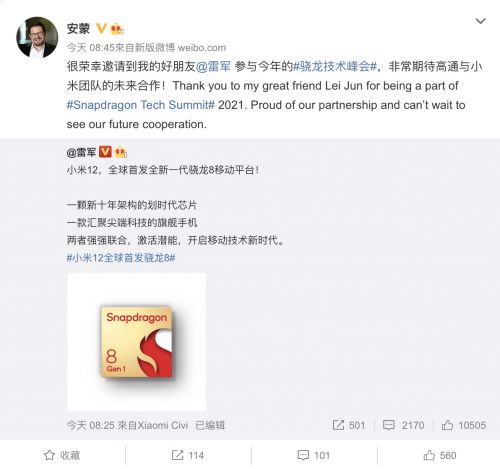Click the membership crown icon beside 安蒙

[117, 29]
